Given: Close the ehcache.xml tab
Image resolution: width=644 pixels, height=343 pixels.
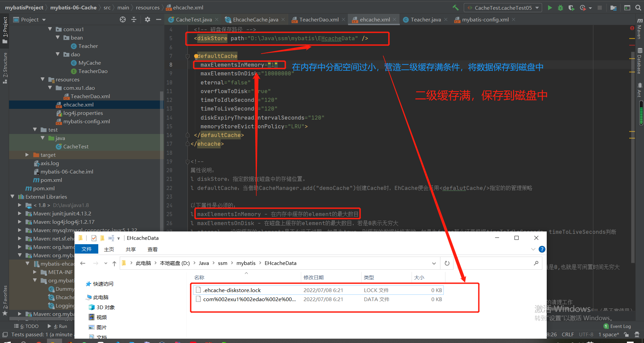Looking at the screenshot, I should (x=395, y=19).
